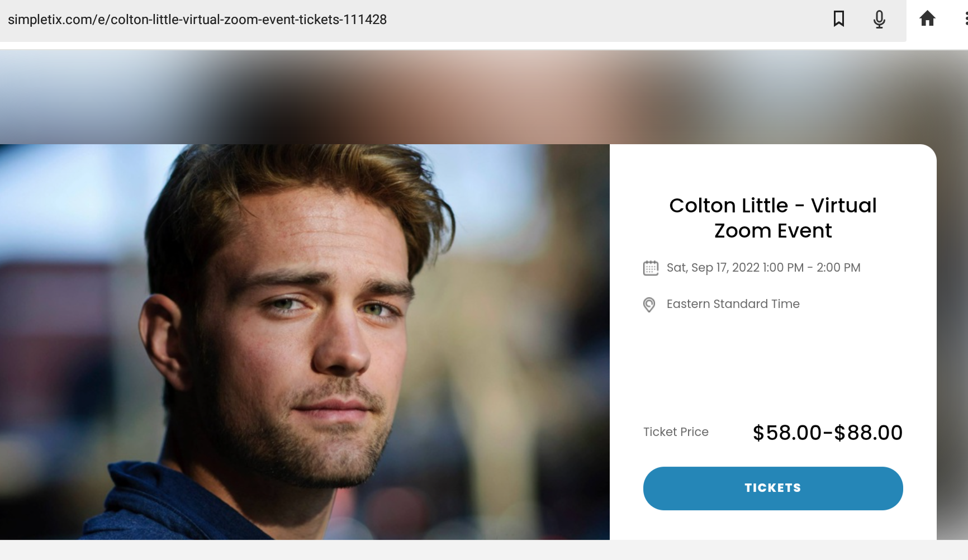This screenshot has height=560, width=968.
Task: Go to the browser home icon
Action: (x=927, y=19)
